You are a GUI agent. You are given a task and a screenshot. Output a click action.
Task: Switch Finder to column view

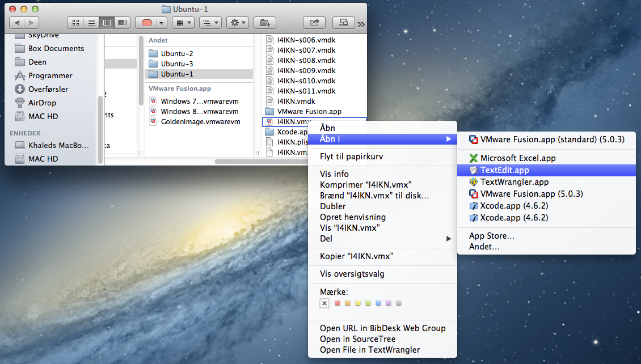107,23
